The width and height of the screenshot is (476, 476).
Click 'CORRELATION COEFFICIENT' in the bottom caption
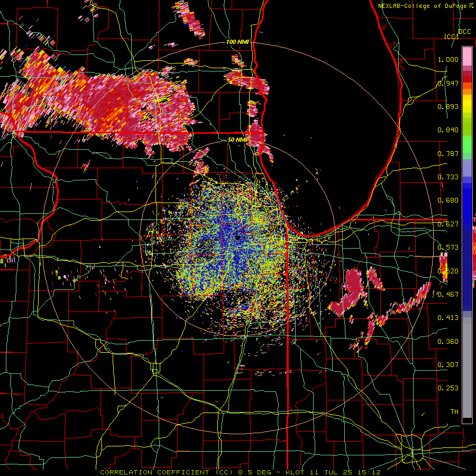point(154,472)
